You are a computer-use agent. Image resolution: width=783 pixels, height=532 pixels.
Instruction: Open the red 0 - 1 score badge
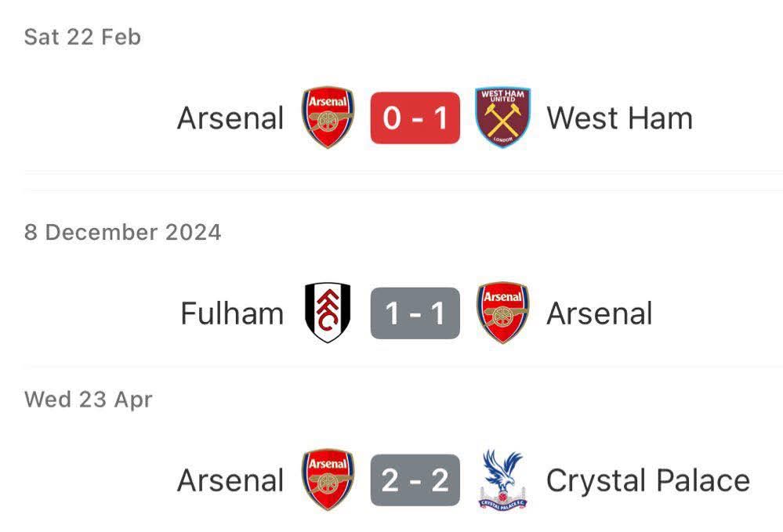(x=415, y=118)
